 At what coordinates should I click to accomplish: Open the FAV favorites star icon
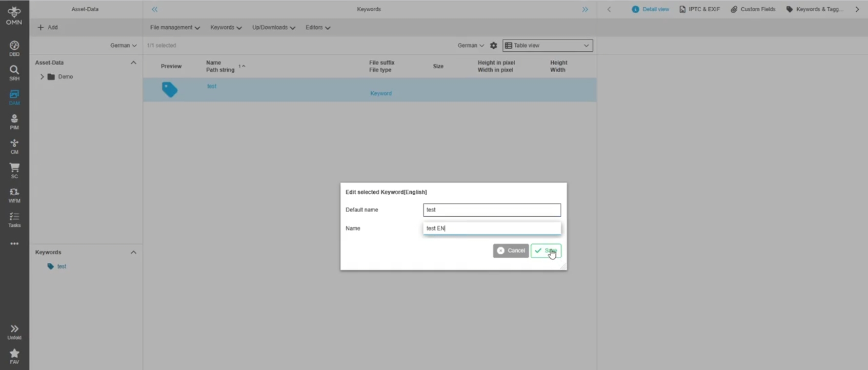coord(14,356)
